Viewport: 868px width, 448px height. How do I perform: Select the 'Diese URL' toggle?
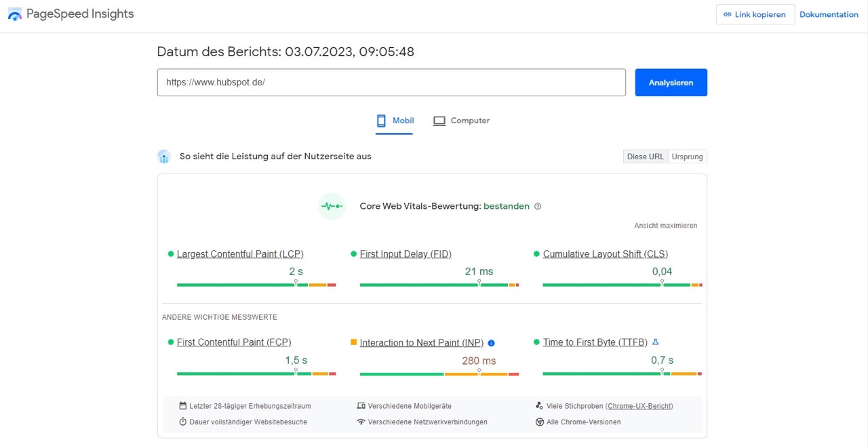(x=646, y=157)
